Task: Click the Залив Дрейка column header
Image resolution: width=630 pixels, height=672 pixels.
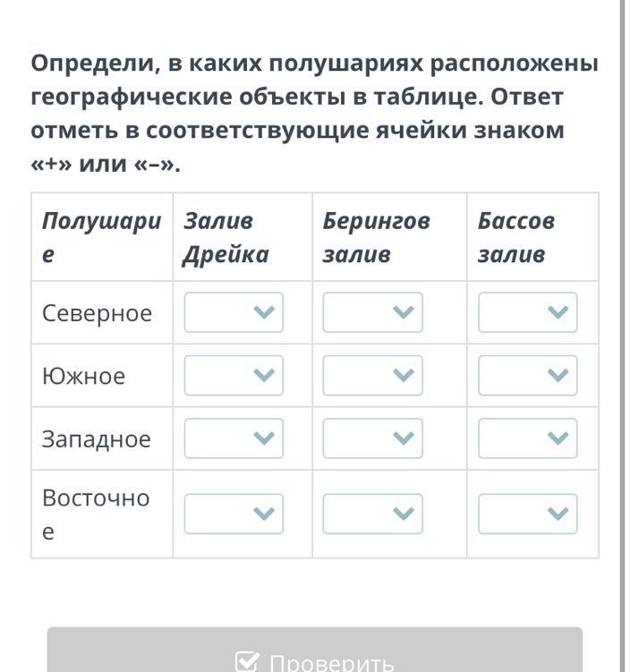Action: coord(226,237)
